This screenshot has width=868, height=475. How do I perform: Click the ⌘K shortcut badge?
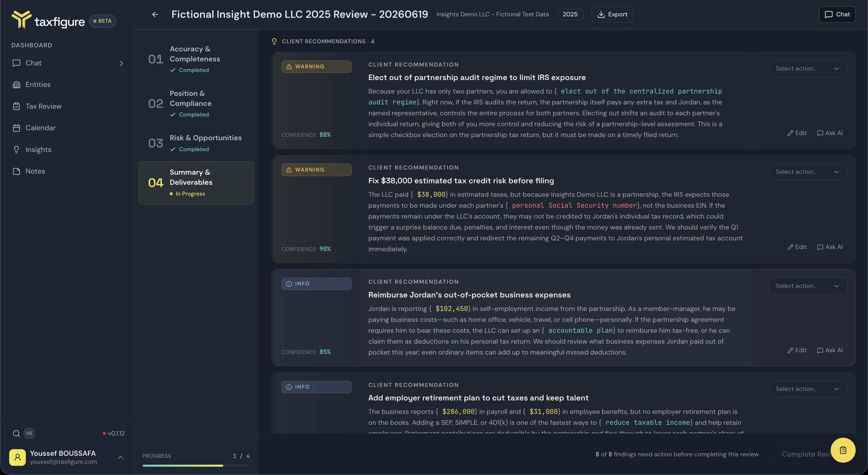pos(29,433)
